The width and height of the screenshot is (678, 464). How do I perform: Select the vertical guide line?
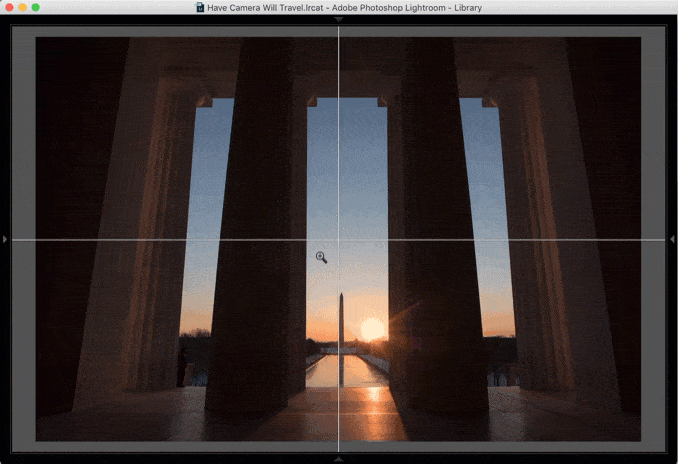click(x=339, y=130)
